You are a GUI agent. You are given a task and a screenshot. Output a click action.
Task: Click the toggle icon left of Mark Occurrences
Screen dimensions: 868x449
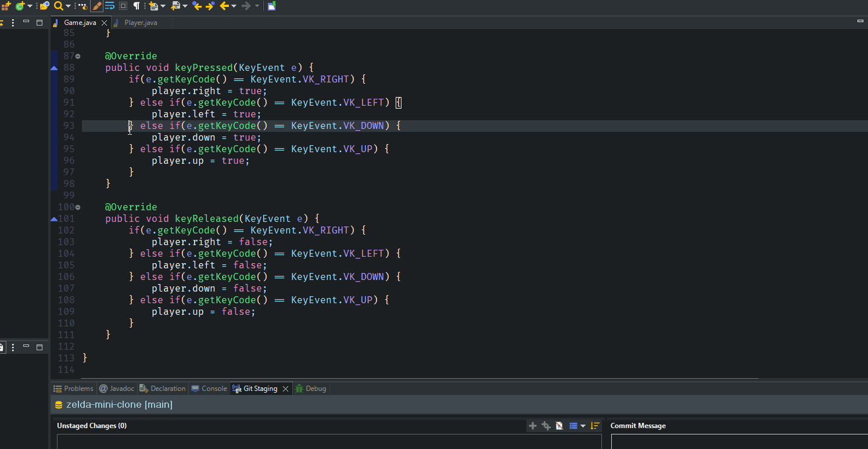[x=83, y=6]
